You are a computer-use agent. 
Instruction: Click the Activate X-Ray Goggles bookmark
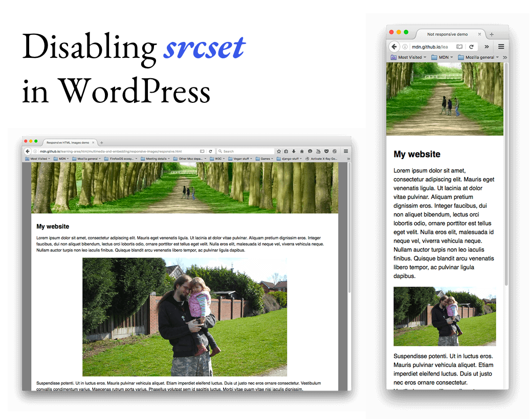tap(323, 159)
